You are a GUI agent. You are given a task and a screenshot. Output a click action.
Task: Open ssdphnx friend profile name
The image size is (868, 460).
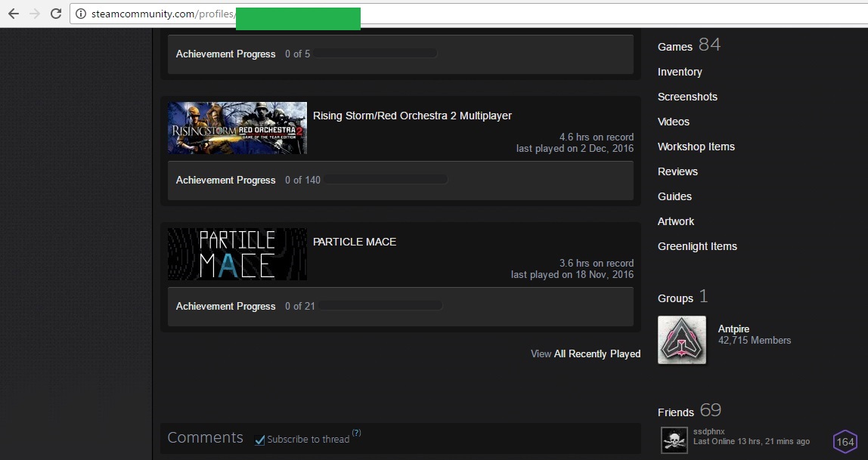[709, 431]
